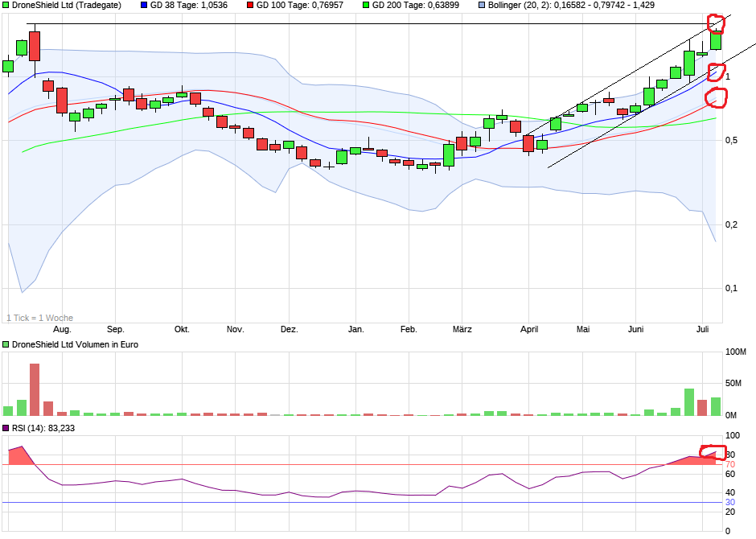The height and width of the screenshot is (539, 756).
Task: Click the Dez. month label
Action: pyautogui.click(x=290, y=329)
